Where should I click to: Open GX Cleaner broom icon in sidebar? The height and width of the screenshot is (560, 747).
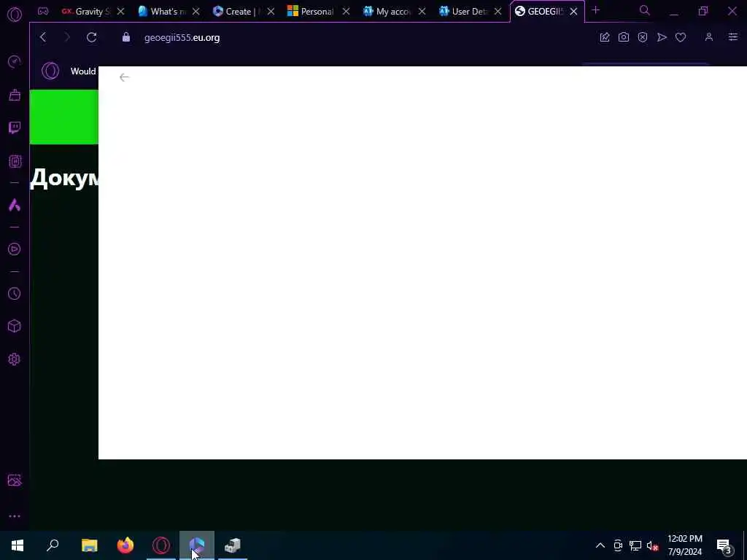pos(15,96)
